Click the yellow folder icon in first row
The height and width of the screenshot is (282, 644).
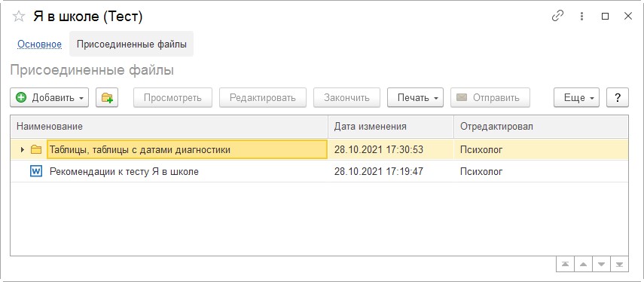tap(36, 150)
